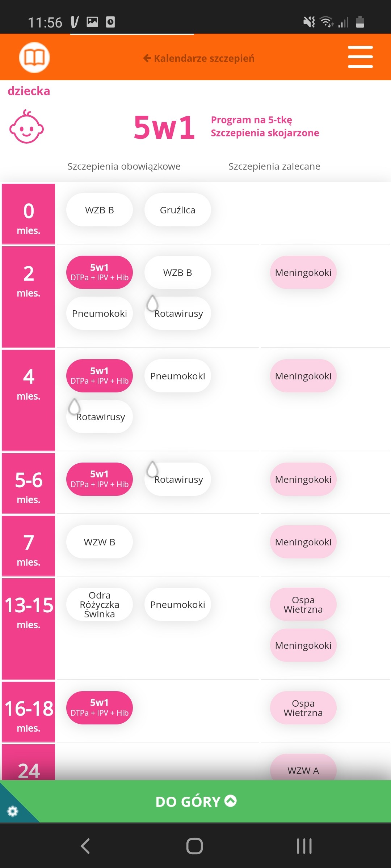Tap the baby face icon
This screenshot has height=868, width=391.
pos(26,127)
